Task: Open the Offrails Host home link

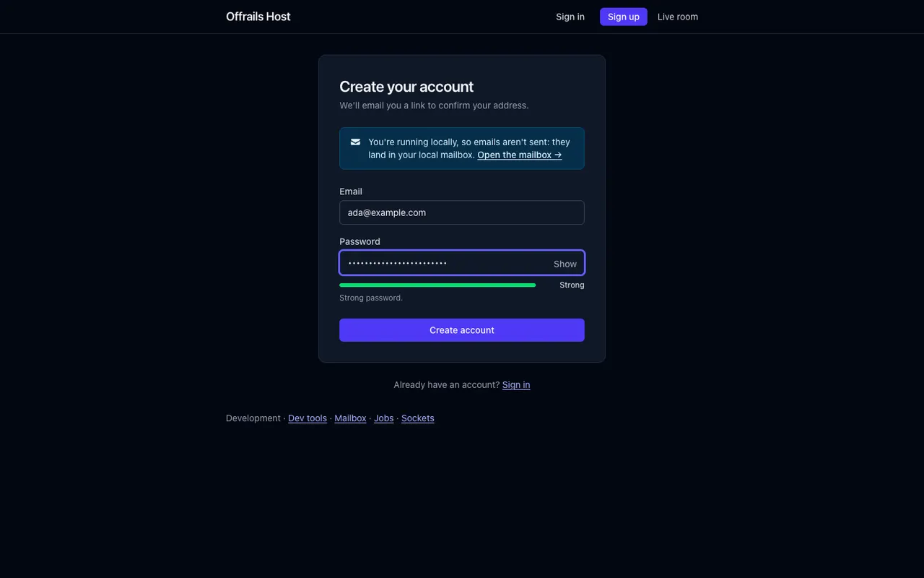Action: [x=258, y=17]
